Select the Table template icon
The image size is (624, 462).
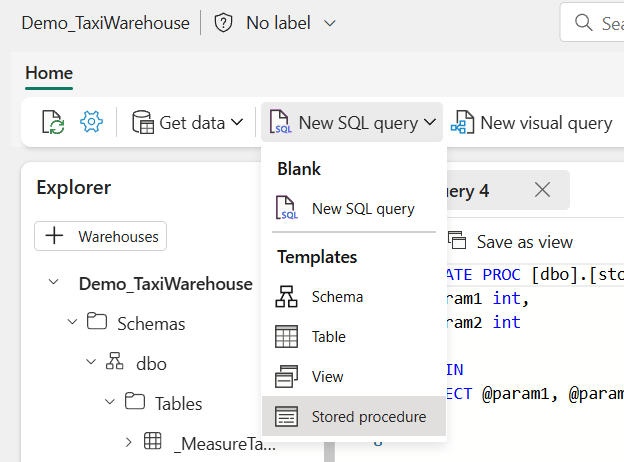point(287,337)
